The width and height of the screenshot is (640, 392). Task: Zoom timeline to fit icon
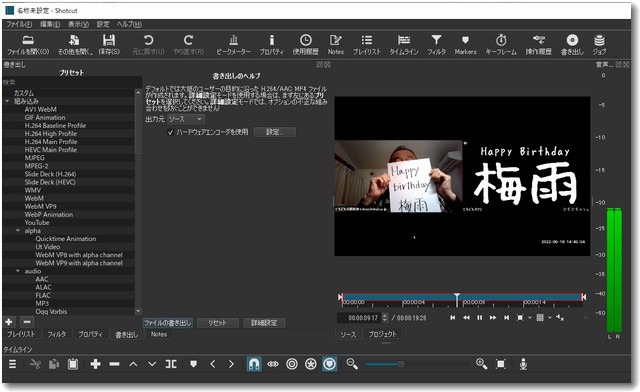(500, 364)
